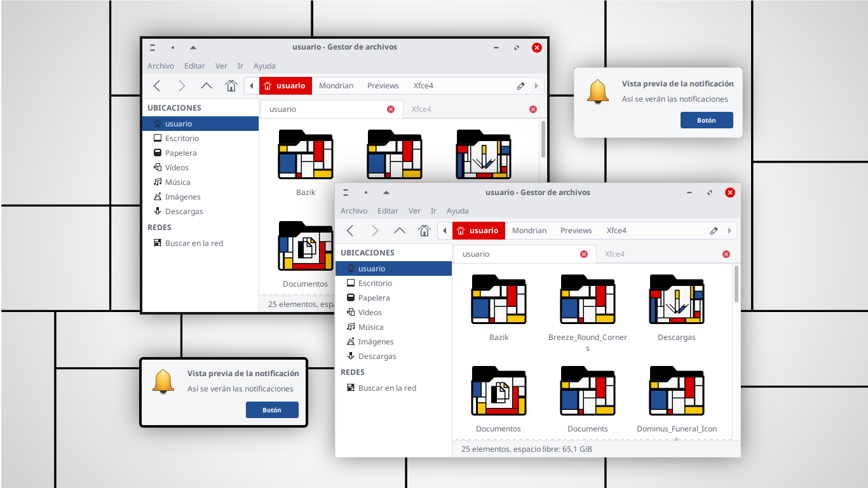Click home icon in rear file manager toolbar

pos(231,86)
